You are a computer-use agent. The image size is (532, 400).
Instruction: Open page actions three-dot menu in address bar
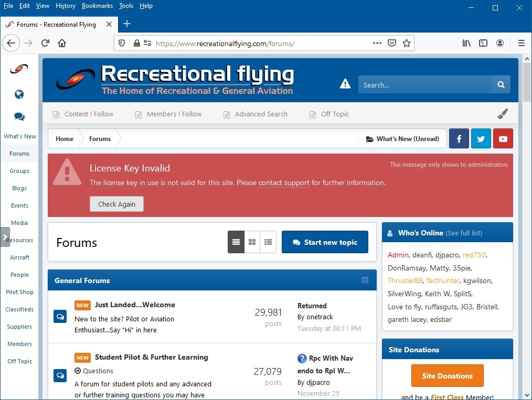pyautogui.click(x=377, y=43)
